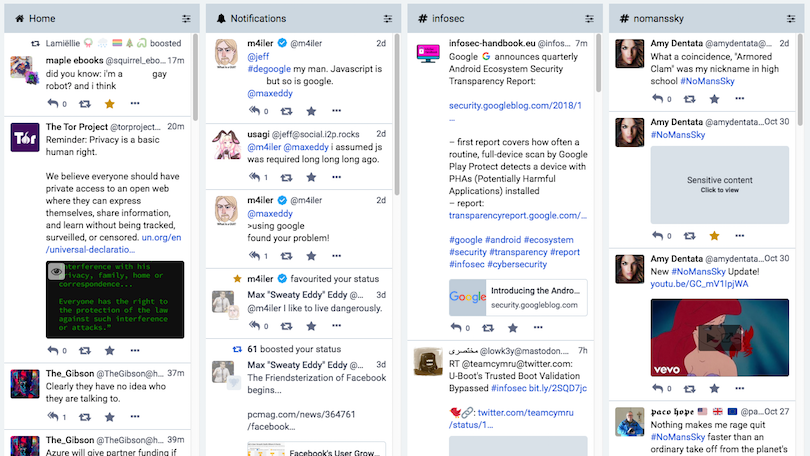Image resolution: width=810 pixels, height=456 pixels.
Task: Reply to The_Gibson 'Clearly they have' post
Action: [x=53, y=416]
